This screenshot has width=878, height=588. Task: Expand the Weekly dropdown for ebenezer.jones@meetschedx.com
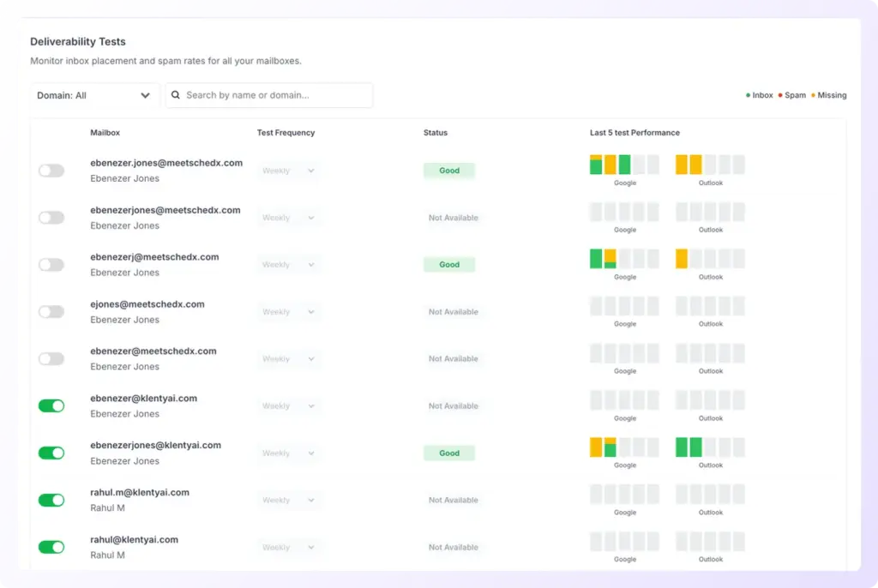(x=287, y=170)
